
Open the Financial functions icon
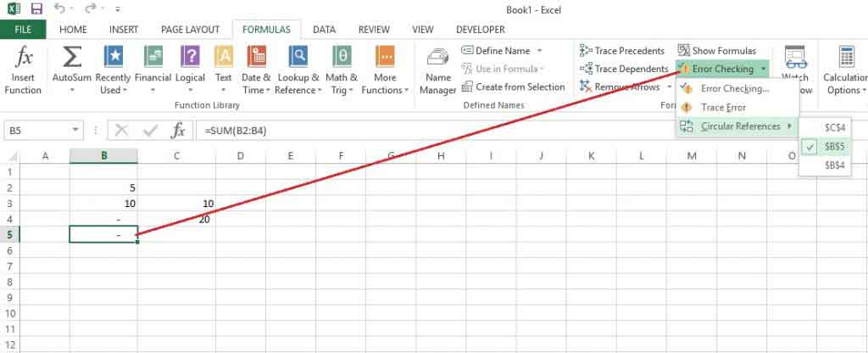pos(153,57)
